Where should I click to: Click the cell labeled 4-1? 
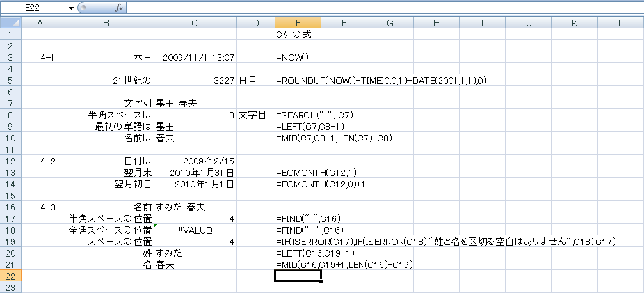[x=40, y=58]
